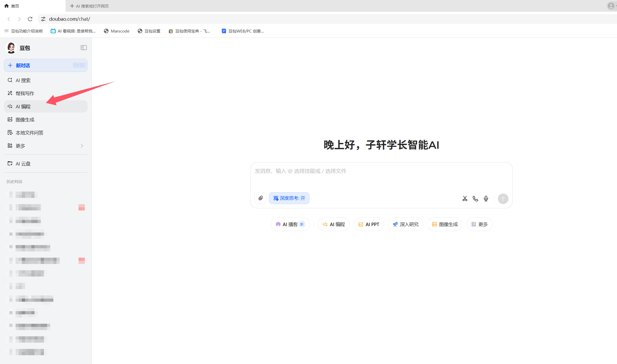The height and width of the screenshot is (364, 617).
Task: Click the attachment paperclip icon
Action: 260,198
